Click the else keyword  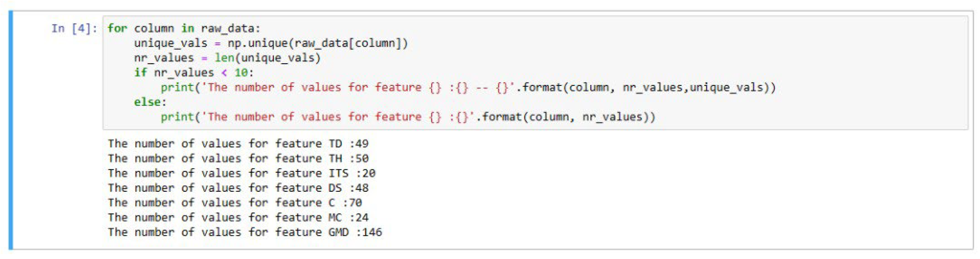tap(147, 102)
